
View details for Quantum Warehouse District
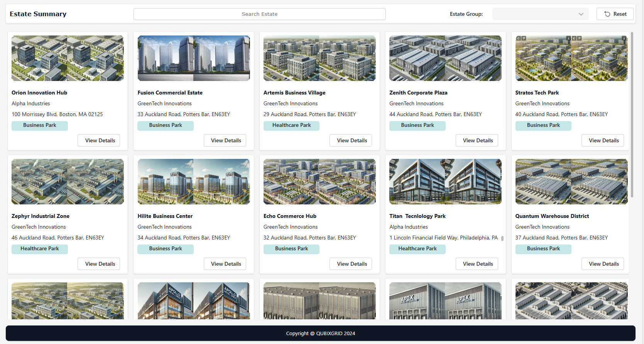coord(603,264)
